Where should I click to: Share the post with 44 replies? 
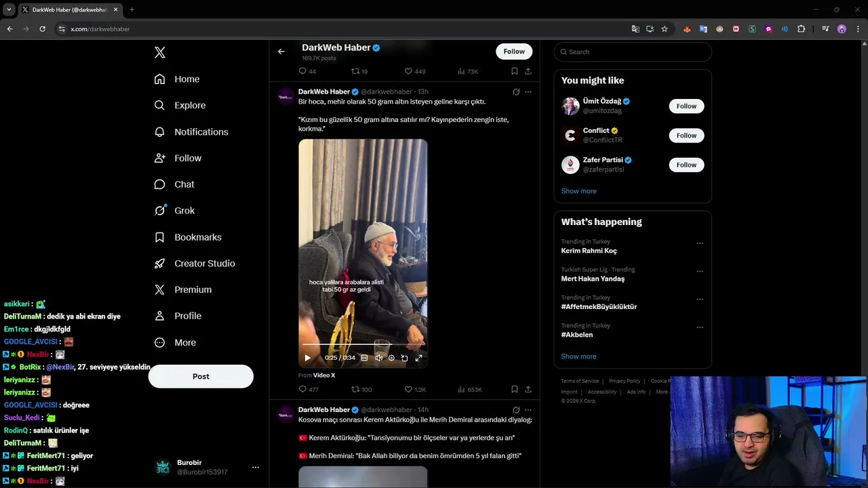(x=528, y=71)
